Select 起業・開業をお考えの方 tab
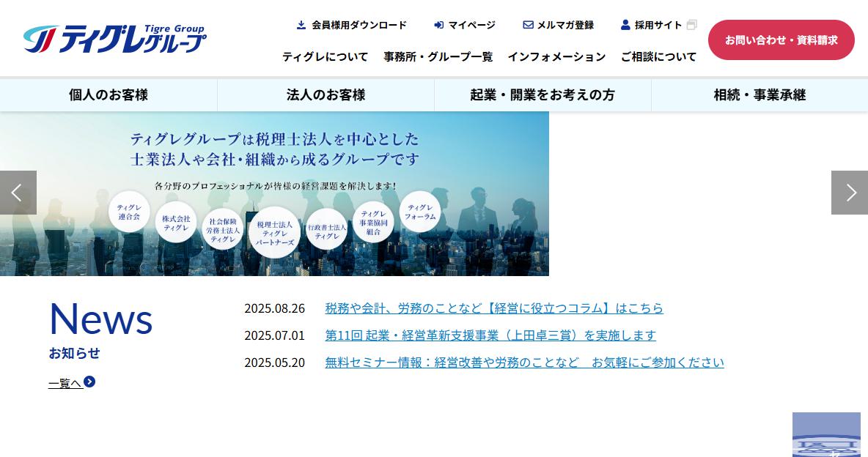 click(x=542, y=95)
